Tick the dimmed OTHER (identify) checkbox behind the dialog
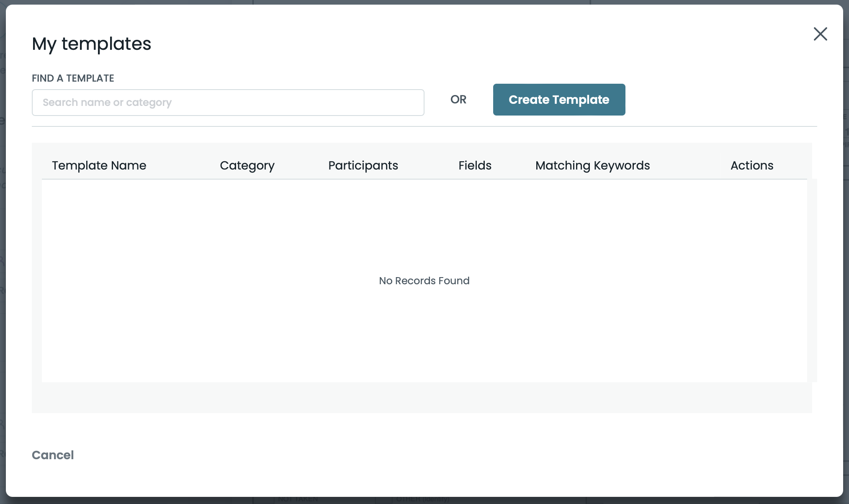This screenshot has width=849, height=504. pyautogui.click(x=383, y=500)
